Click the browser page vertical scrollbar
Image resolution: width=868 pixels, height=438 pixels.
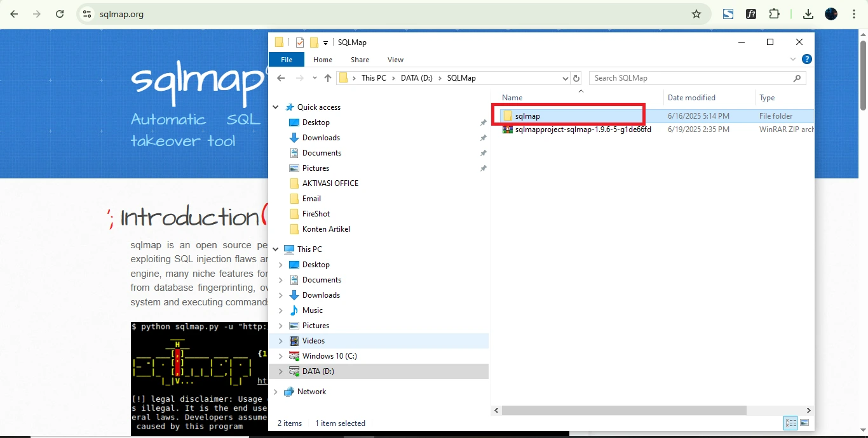(863, 75)
